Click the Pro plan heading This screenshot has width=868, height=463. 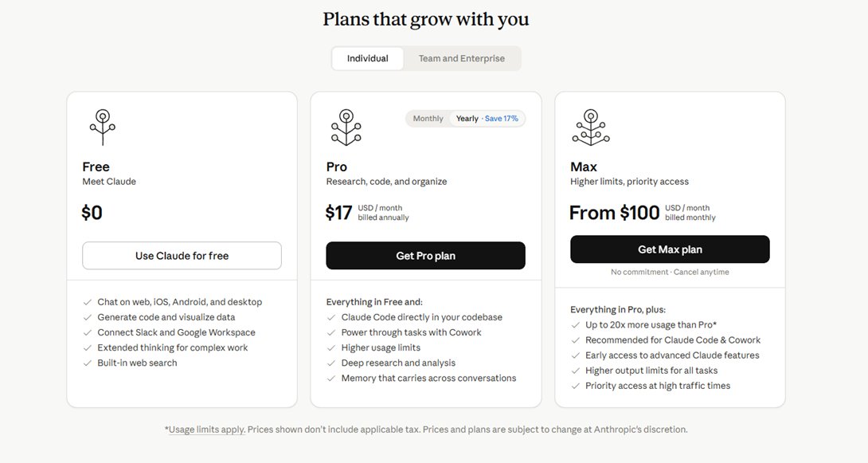337,167
